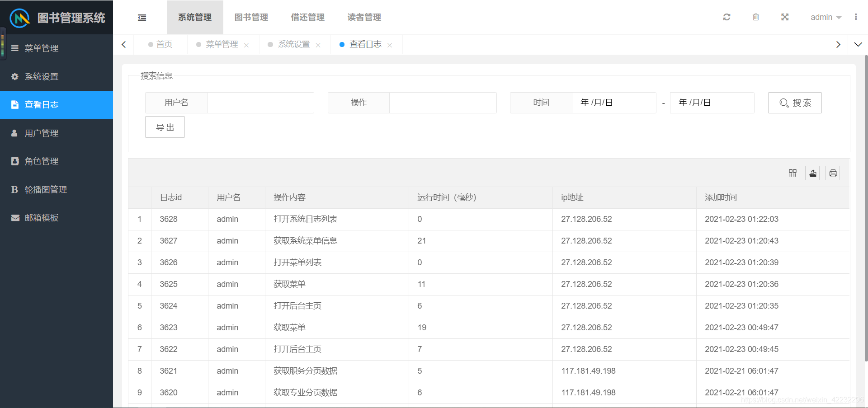Open the tab list via the down chevron
This screenshot has height=408, width=868.
pyautogui.click(x=858, y=44)
